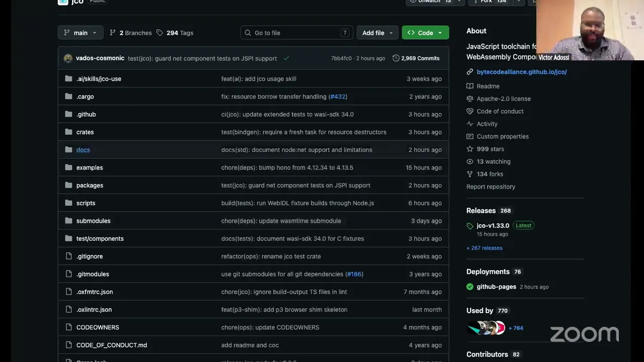Click the commit history clock icon
This screenshot has width=644, height=362.
pos(396,58)
